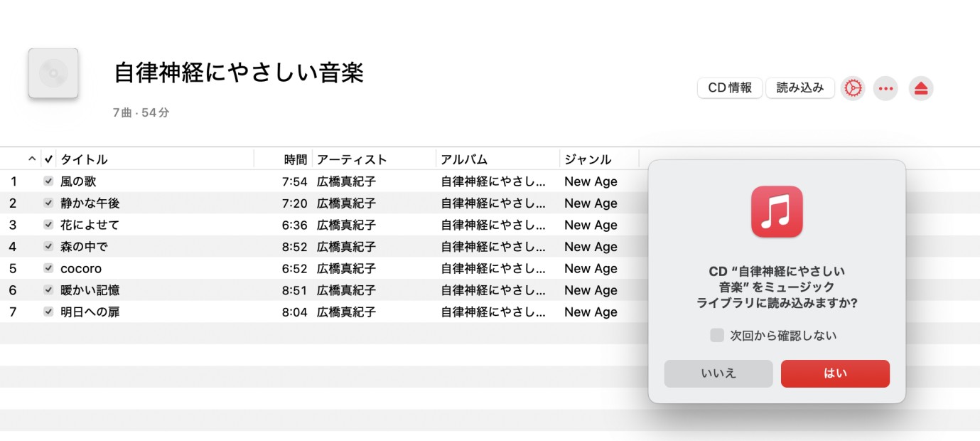Screen dimensions: 980x441
Task: Click the 6:36 duration of 花によせて
Action: tap(294, 225)
